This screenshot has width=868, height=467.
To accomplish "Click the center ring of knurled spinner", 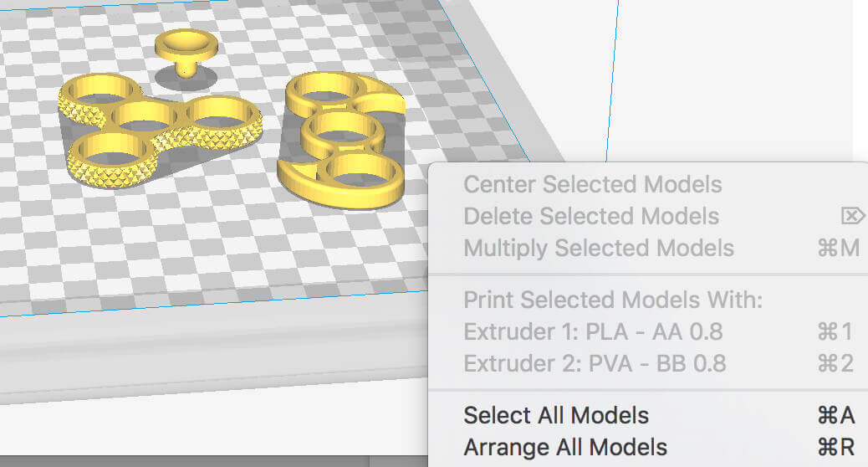I will pos(145,117).
